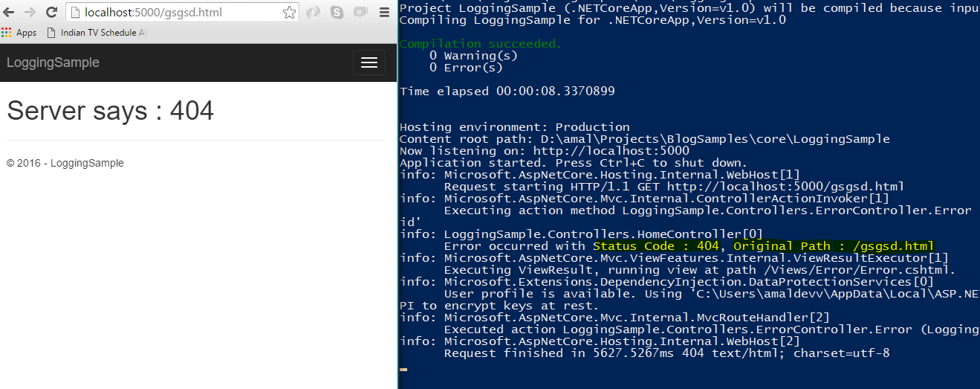Click highlighted 'Original Path : /gsgsd.html' text

[x=834, y=246]
